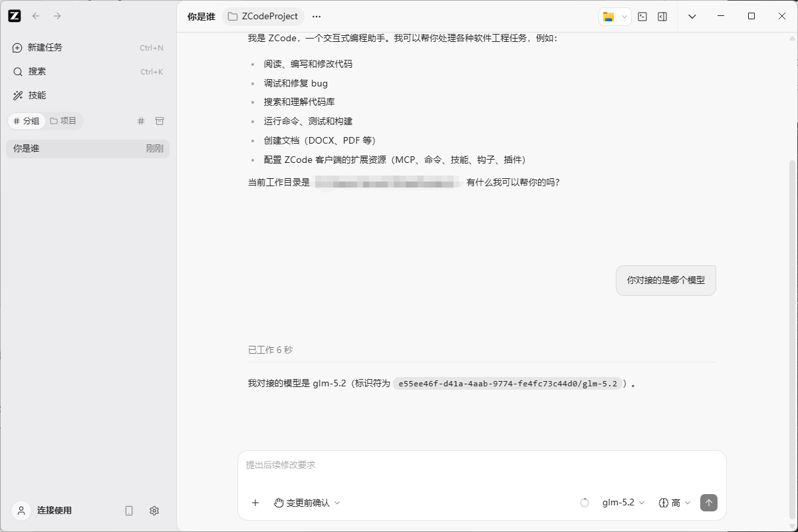Open 搜索 in the sidebar

pyautogui.click(x=88, y=72)
